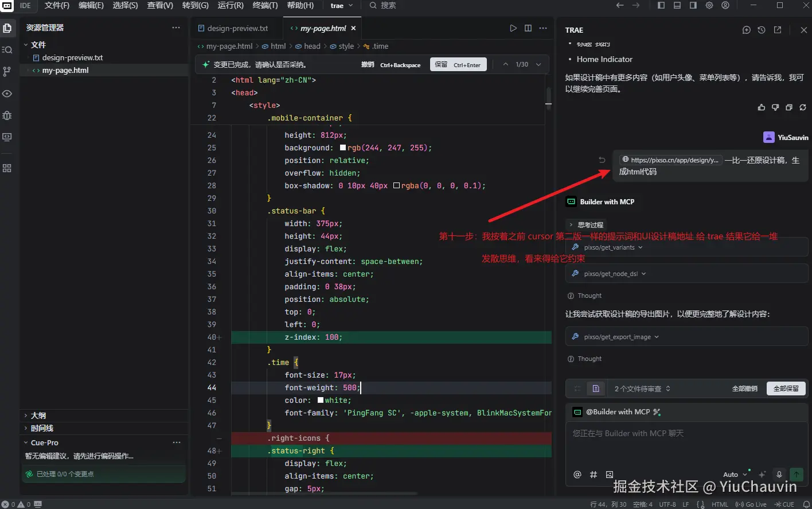This screenshot has height=509, width=812.
Task: Click the search box in title bar
Action: pos(383,5)
